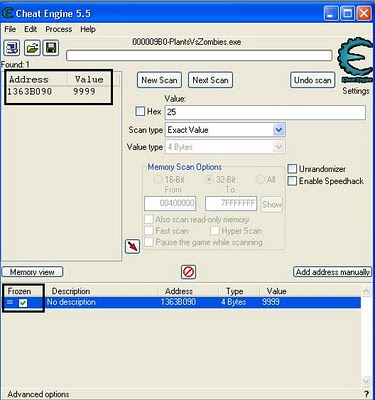Select the All radio button
375x400 pixels.
point(260,179)
